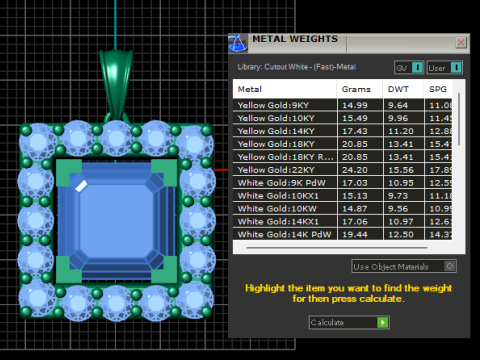
Task: Select the Yellow Gold:10KY row
Action: pyautogui.click(x=342, y=118)
